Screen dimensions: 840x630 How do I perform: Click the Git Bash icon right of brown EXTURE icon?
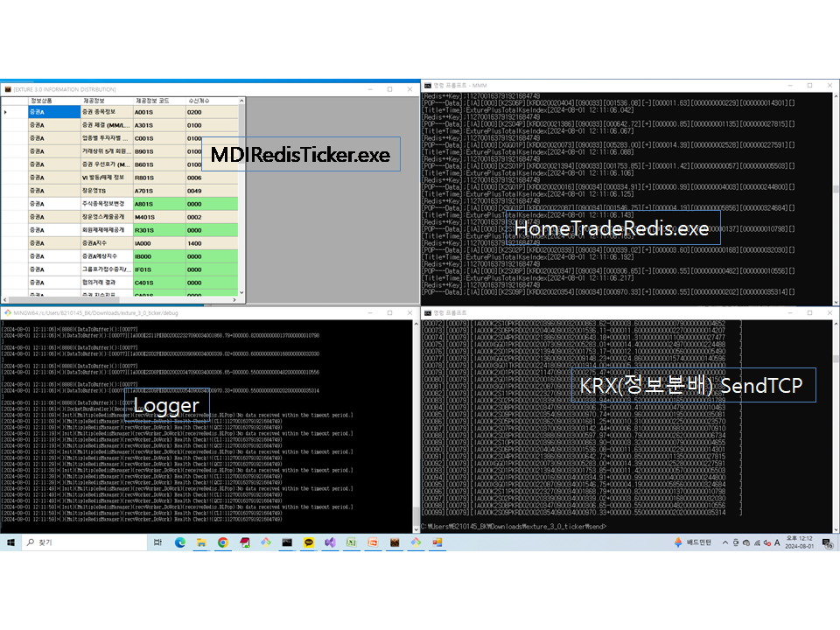pos(416,542)
